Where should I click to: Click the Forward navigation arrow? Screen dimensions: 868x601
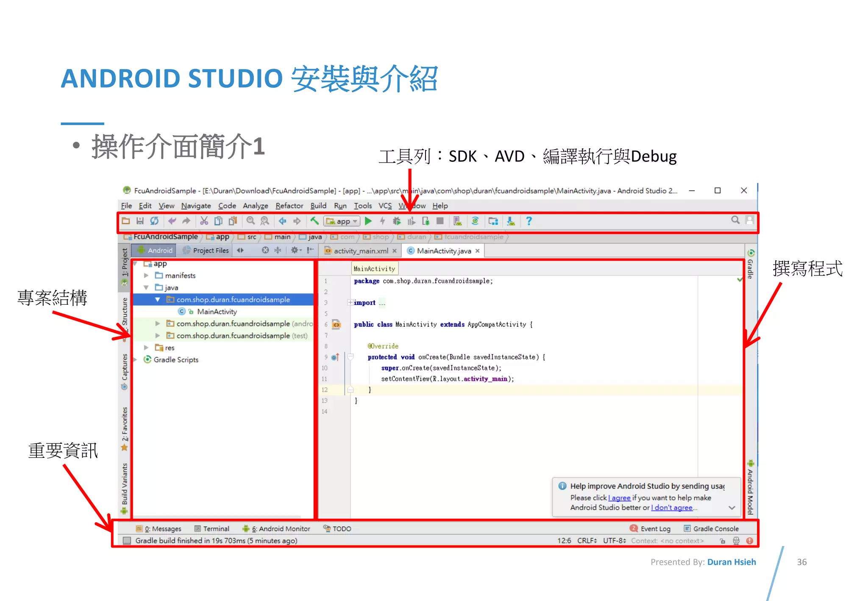[297, 221]
